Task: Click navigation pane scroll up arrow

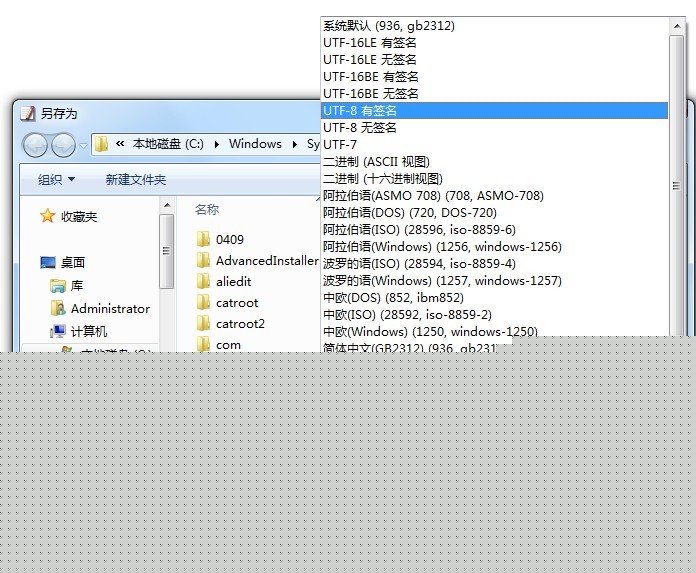Action: (167, 205)
